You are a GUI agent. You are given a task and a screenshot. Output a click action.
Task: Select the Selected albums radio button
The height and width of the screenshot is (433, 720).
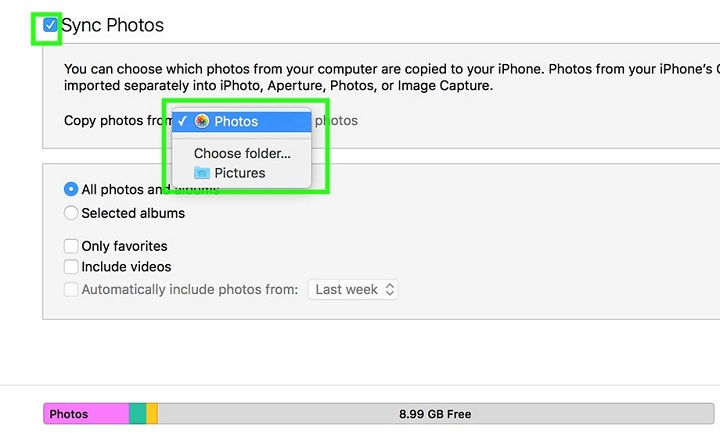click(71, 213)
